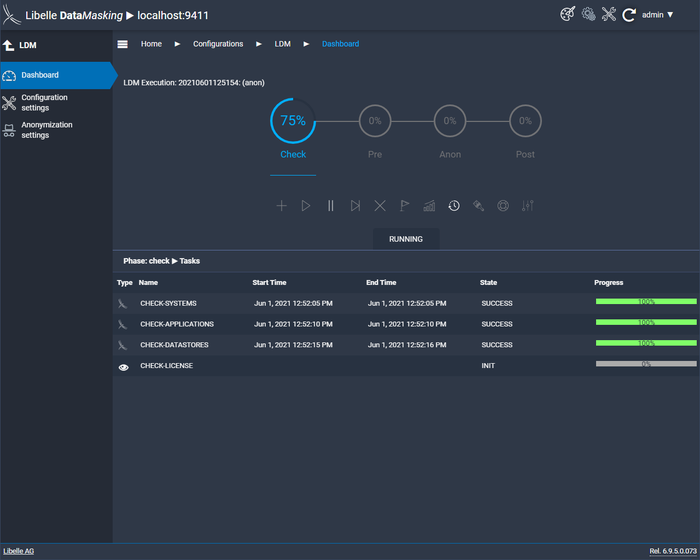Viewport: 700px width, 560px height.
Task: Click the refresh icon in header
Action: coord(629,15)
